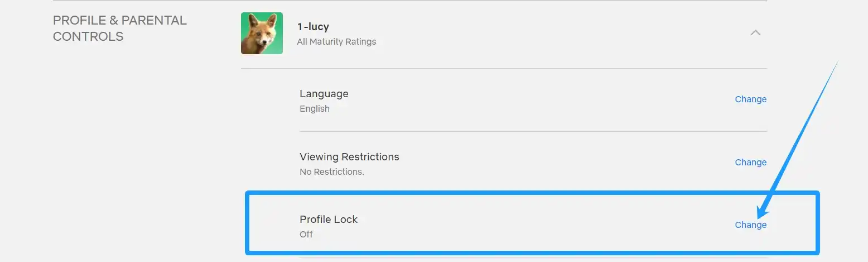868x262 pixels.
Task: Select the Language settings row
Action: coord(533,100)
